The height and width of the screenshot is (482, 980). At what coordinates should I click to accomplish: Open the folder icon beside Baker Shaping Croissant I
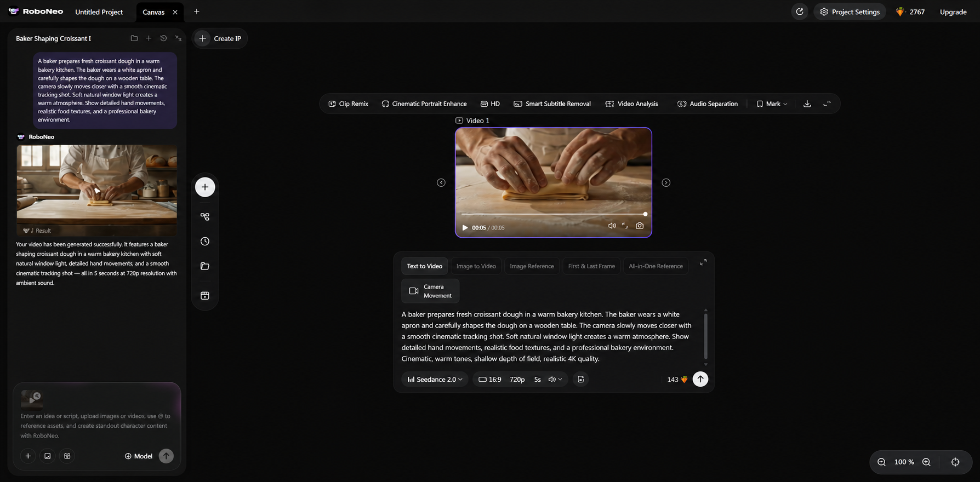click(134, 38)
